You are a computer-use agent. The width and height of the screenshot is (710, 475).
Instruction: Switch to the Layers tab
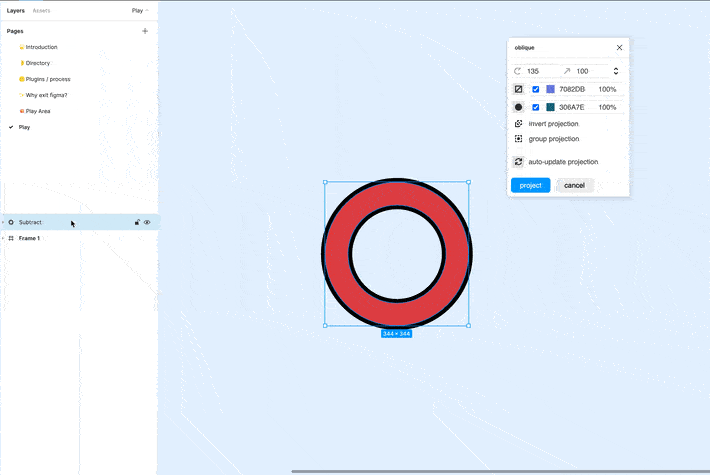point(15,10)
